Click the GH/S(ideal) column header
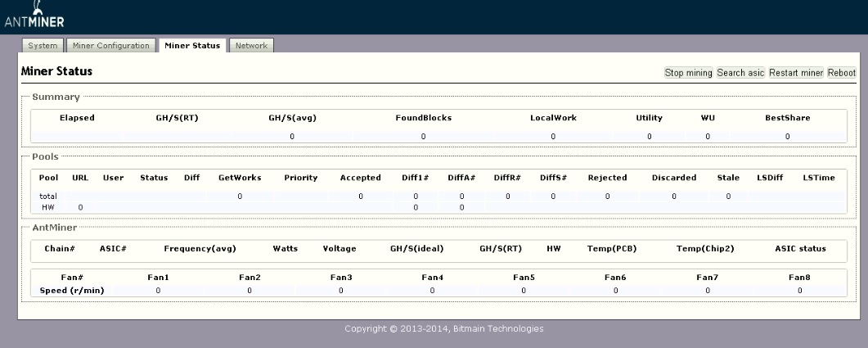868x348 pixels. coord(417,249)
